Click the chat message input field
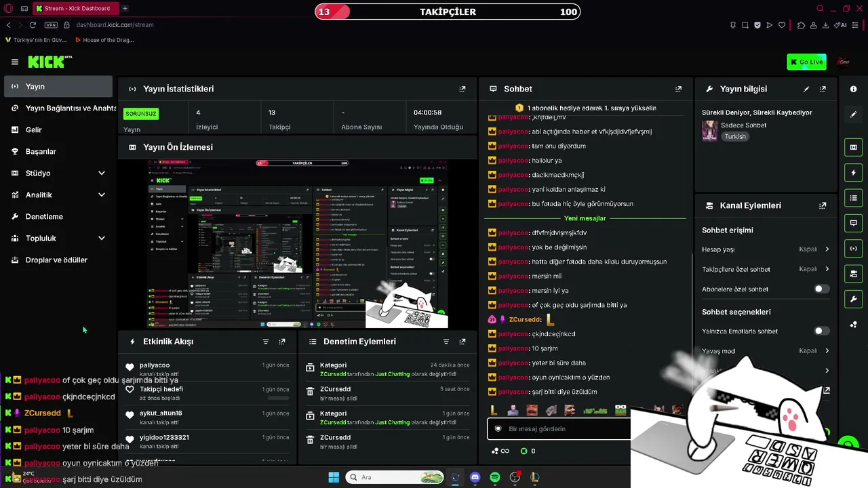868x488 pixels. point(558,428)
